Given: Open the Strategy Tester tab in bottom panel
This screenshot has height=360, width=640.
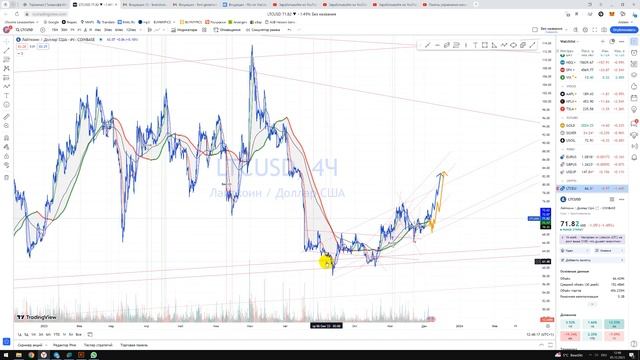Looking at the screenshot, I should click(x=98, y=345).
